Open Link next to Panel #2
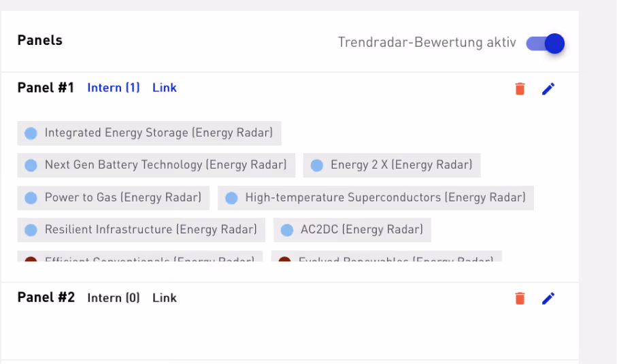617x364 pixels. click(165, 297)
